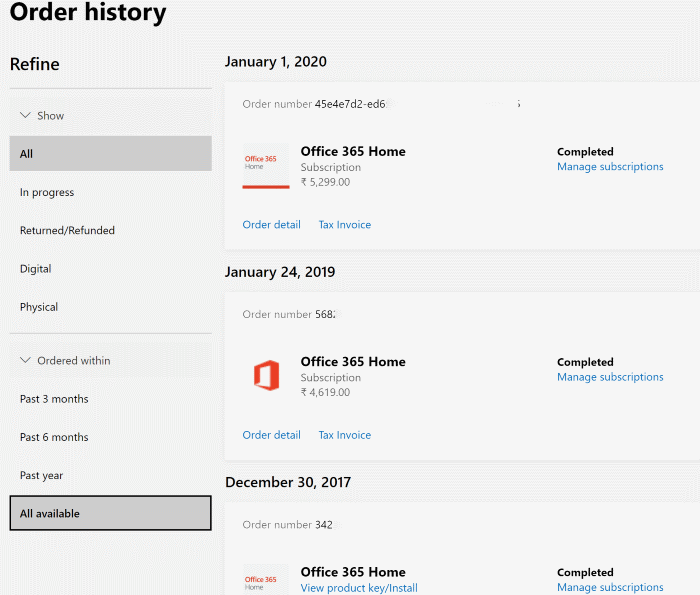Limit orders to Past 6 months
This screenshot has width=700, height=595.
(x=111, y=437)
